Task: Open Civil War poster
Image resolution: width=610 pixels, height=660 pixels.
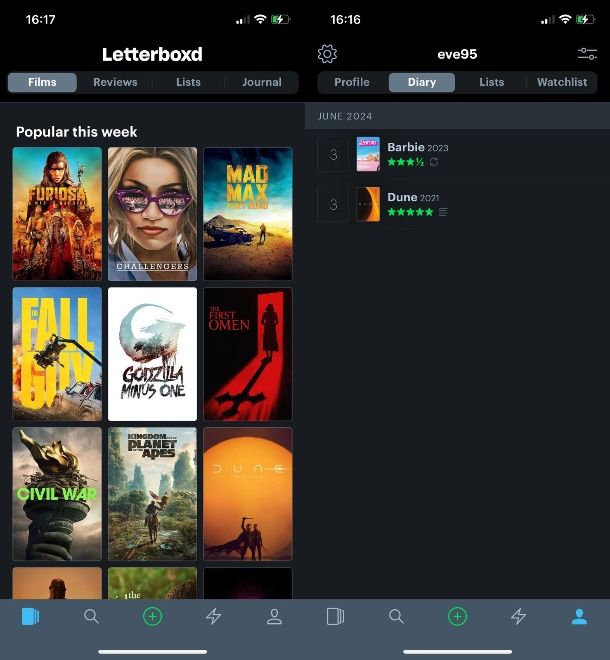Action: (57, 494)
